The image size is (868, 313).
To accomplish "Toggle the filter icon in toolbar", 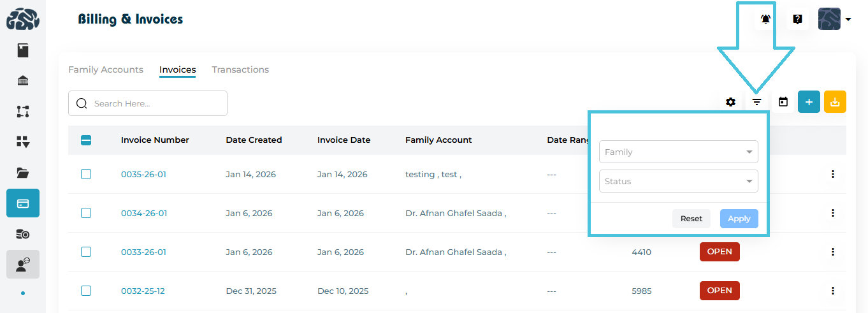I will 756,102.
